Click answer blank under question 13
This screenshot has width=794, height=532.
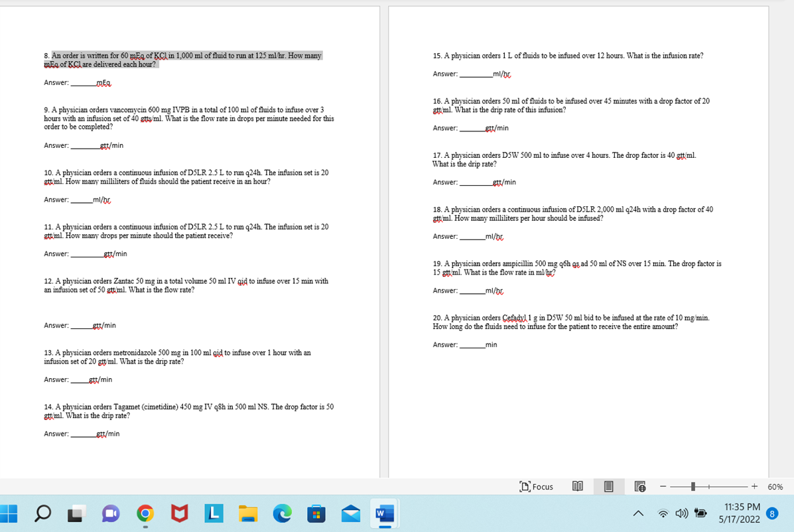(80, 379)
